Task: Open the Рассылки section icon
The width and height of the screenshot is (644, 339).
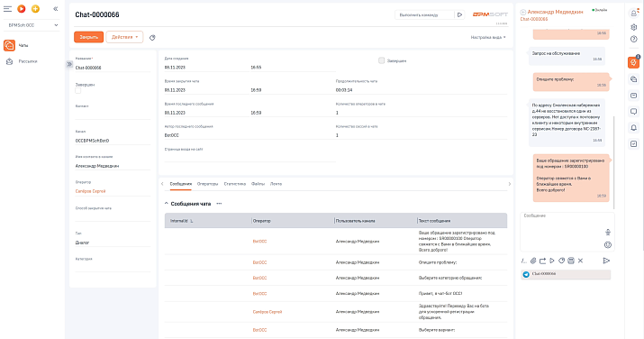Action: [9, 61]
